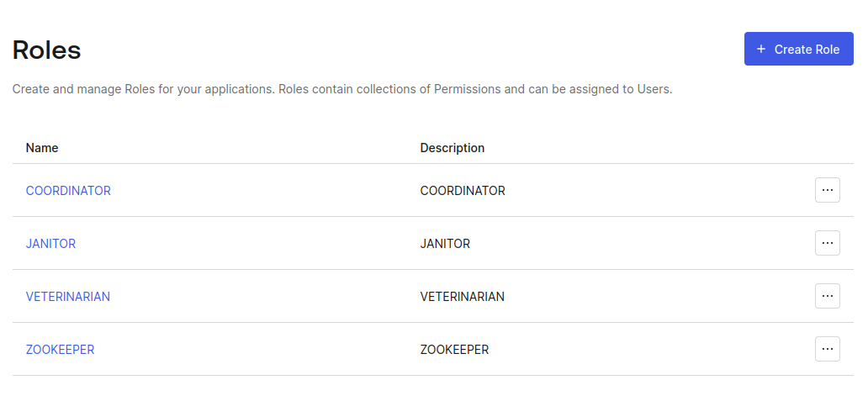Click the Roles page heading
The image size is (868, 417).
47,50
